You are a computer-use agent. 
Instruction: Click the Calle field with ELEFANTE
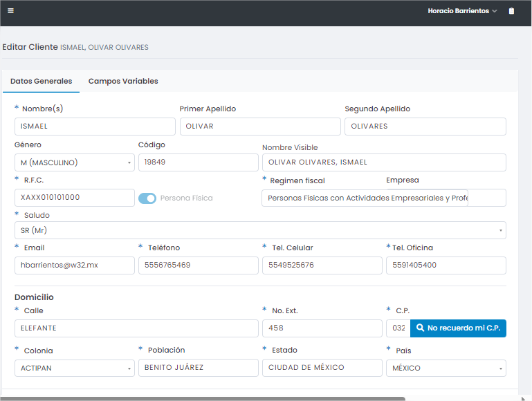[x=136, y=328]
